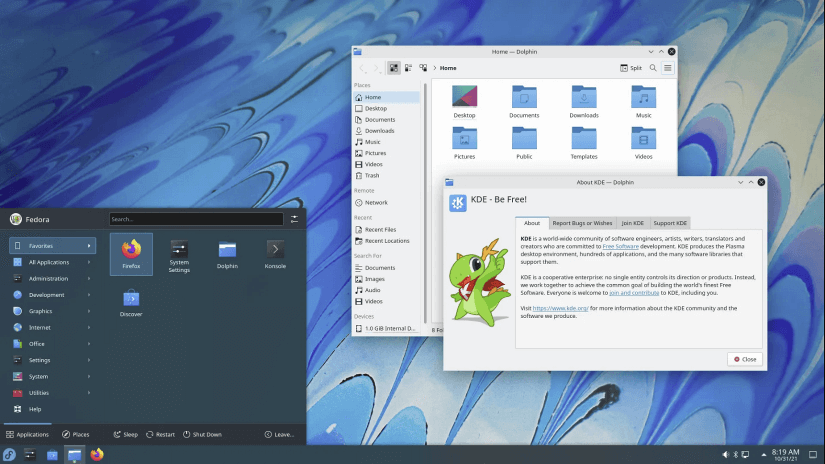Select the Applications tab in launcher footer
Image resolution: width=825 pixels, height=464 pixels.
pyautogui.click(x=27, y=435)
